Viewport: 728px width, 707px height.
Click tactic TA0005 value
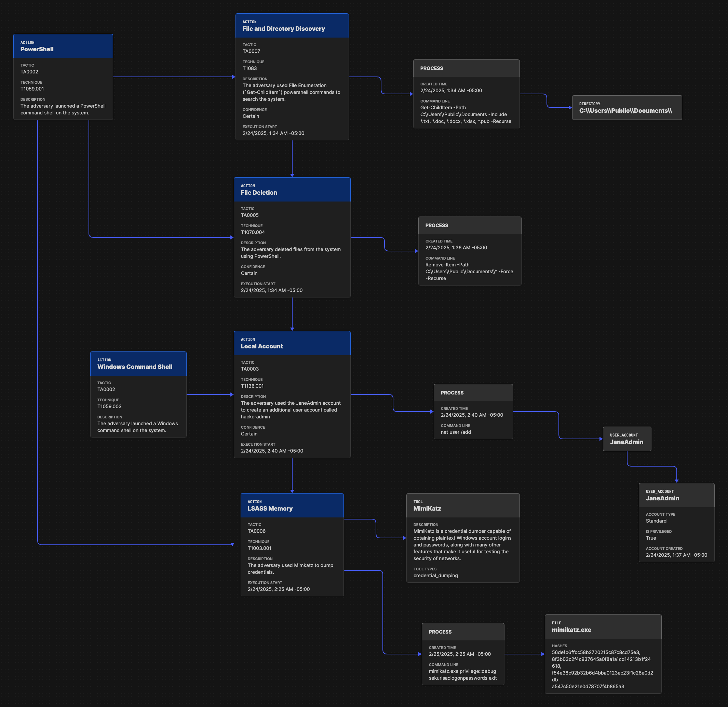coord(250,216)
